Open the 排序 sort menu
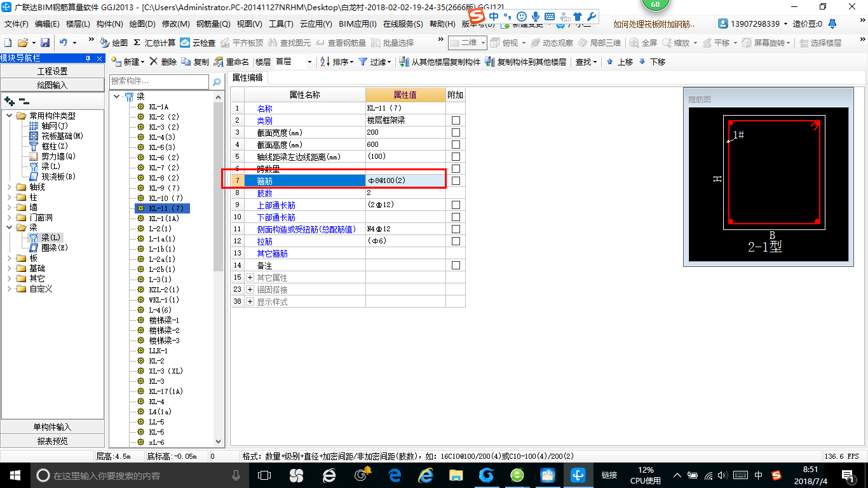The width and height of the screenshot is (868, 488). (337, 62)
